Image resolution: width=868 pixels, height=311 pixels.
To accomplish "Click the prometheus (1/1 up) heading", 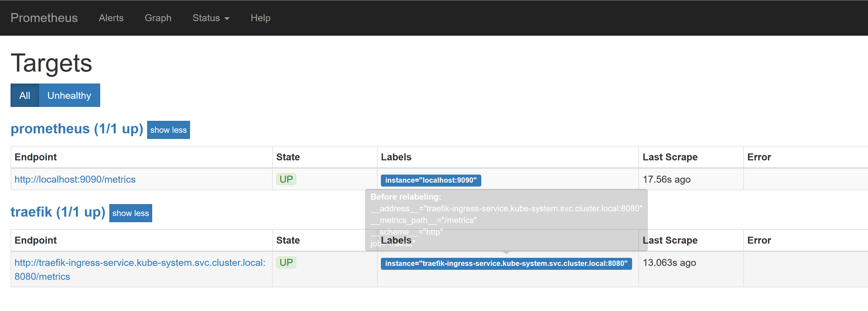I will [77, 129].
